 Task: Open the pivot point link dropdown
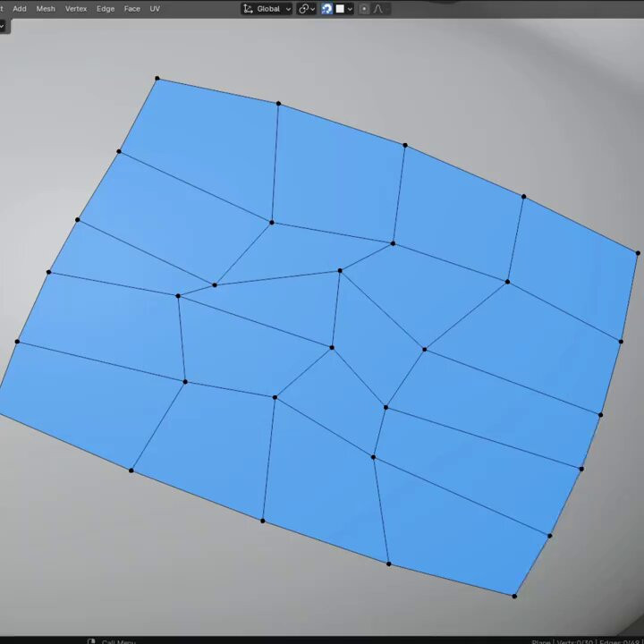pos(307,9)
